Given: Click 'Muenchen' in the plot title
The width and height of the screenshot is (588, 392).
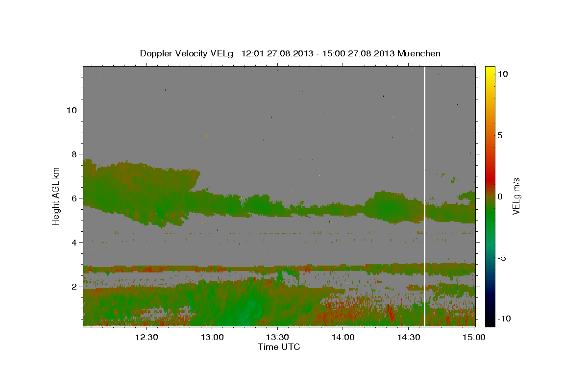Looking at the screenshot, I should pyautogui.click(x=419, y=53).
